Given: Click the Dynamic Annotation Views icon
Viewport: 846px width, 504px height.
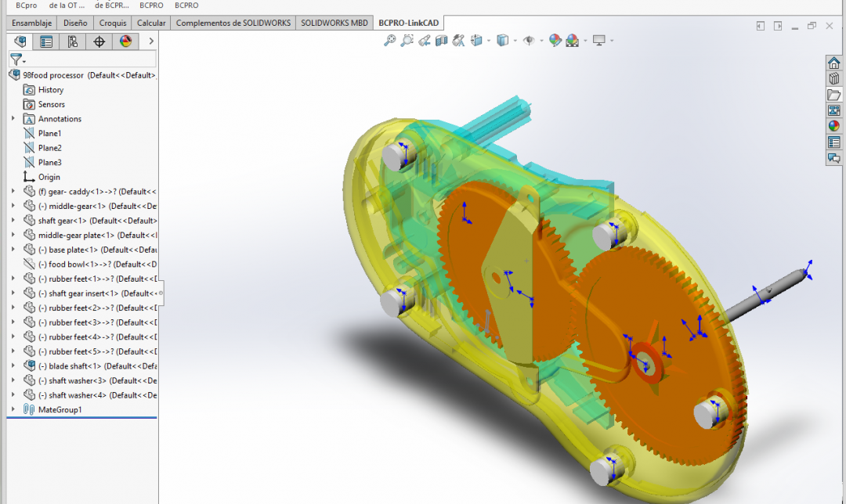Looking at the screenshot, I should pos(458,41).
